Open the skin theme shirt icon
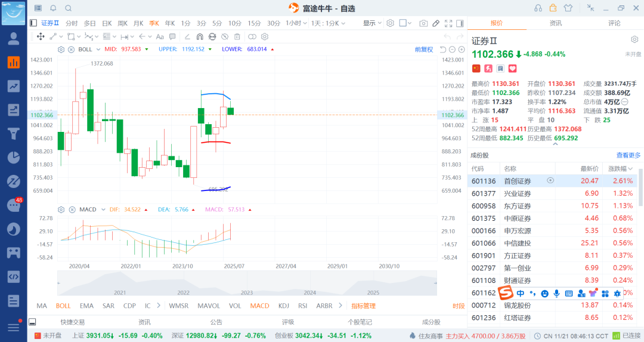Viewport: 644px width, 342px height. tap(568, 8)
